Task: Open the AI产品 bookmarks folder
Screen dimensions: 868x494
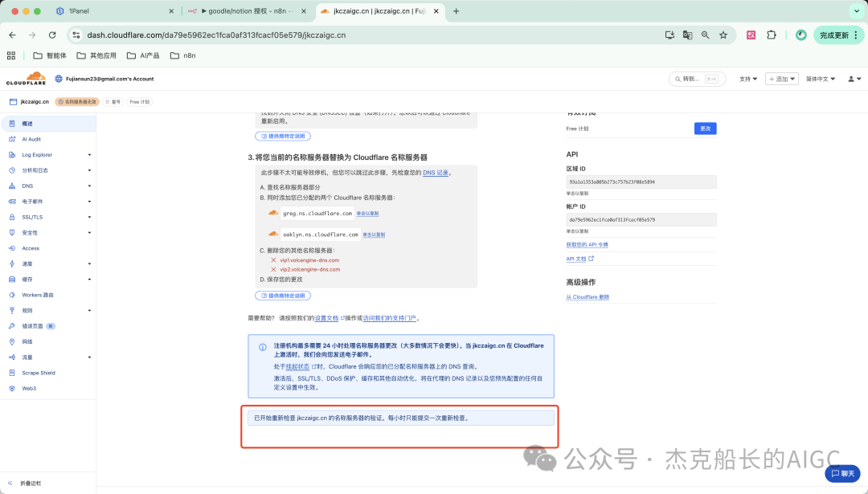Action: (143, 55)
